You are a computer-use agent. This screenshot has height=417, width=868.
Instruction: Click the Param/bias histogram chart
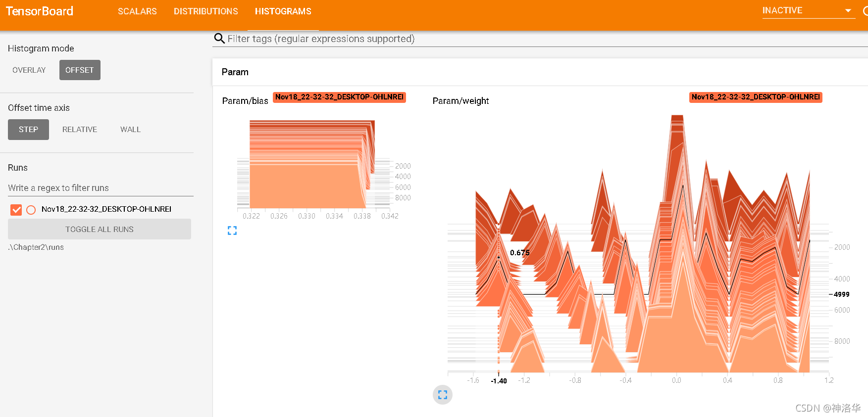pyautogui.click(x=317, y=168)
